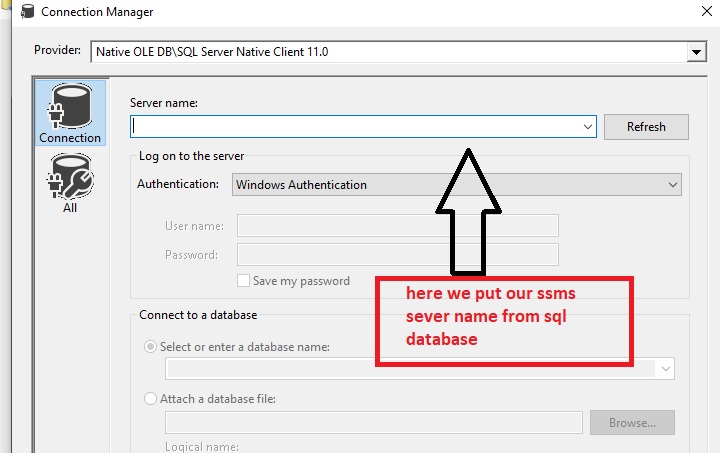Choose Select or enter a database name option
The width and height of the screenshot is (720, 453).
150,347
